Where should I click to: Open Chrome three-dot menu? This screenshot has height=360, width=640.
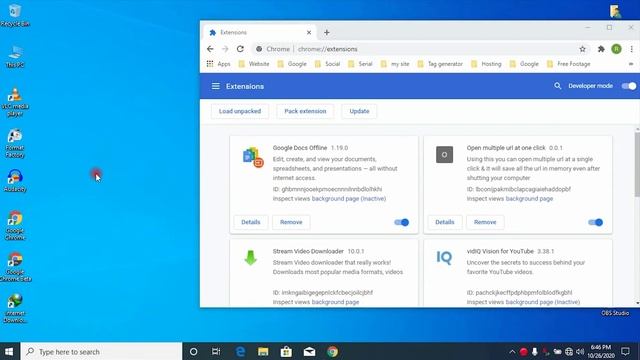click(x=631, y=49)
